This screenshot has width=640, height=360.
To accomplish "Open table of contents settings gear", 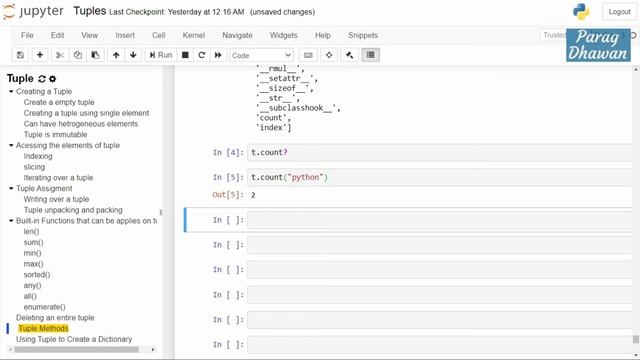I will pos(53,79).
